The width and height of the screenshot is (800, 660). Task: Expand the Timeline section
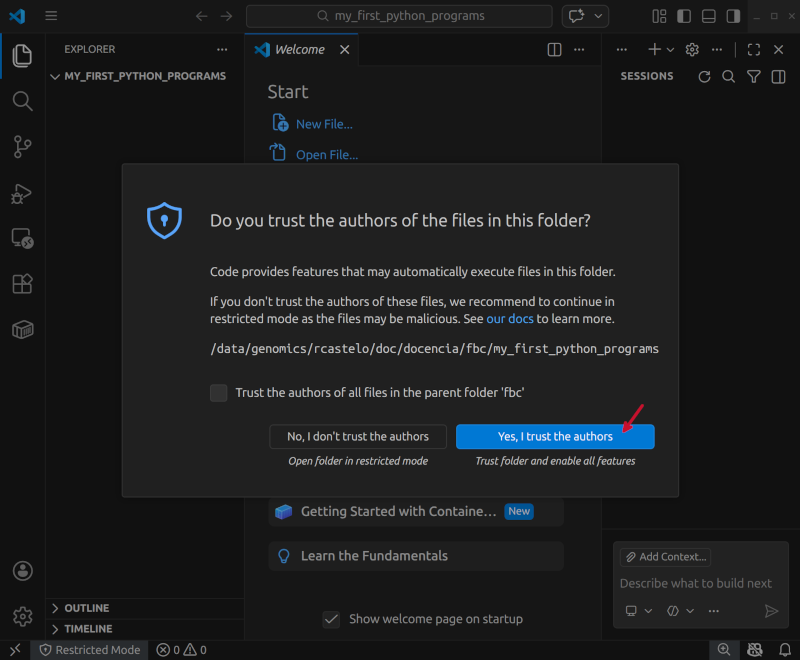click(88, 629)
